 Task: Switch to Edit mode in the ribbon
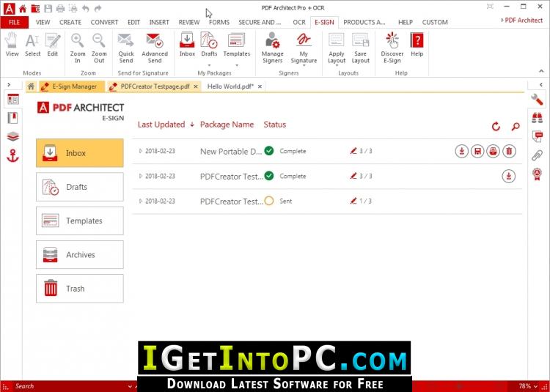tap(53, 45)
